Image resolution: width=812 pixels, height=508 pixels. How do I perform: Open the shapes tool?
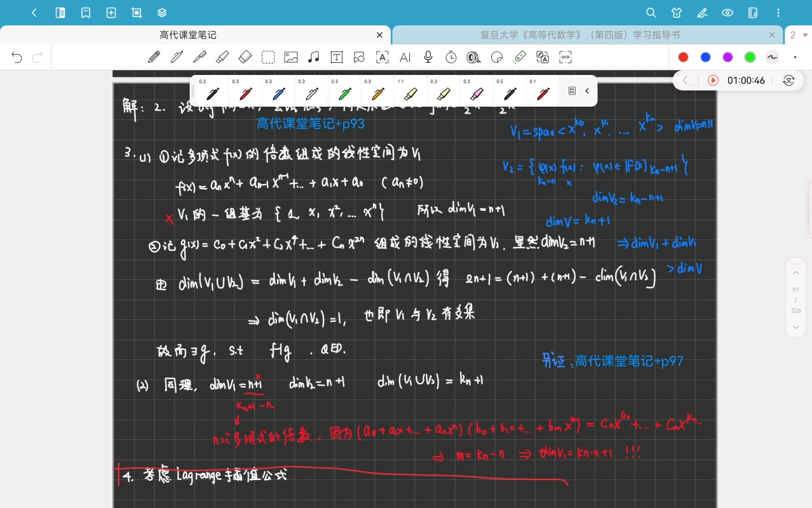click(x=359, y=57)
